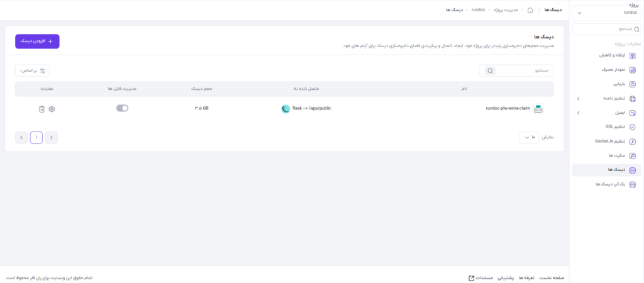Open the project rundoc dropdown
This screenshot has height=283, width=644.
point(606,13)
